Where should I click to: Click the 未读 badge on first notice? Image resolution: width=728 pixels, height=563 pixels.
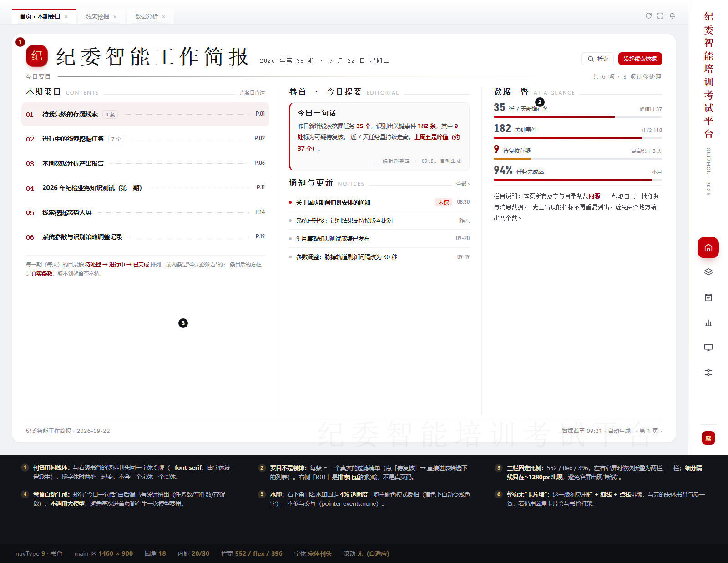pos(443,202)
